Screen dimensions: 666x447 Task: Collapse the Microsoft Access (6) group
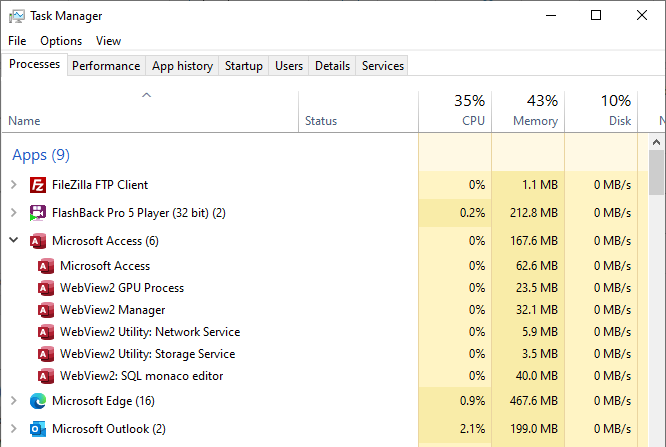pyautogui.click(x=14, y=240)
